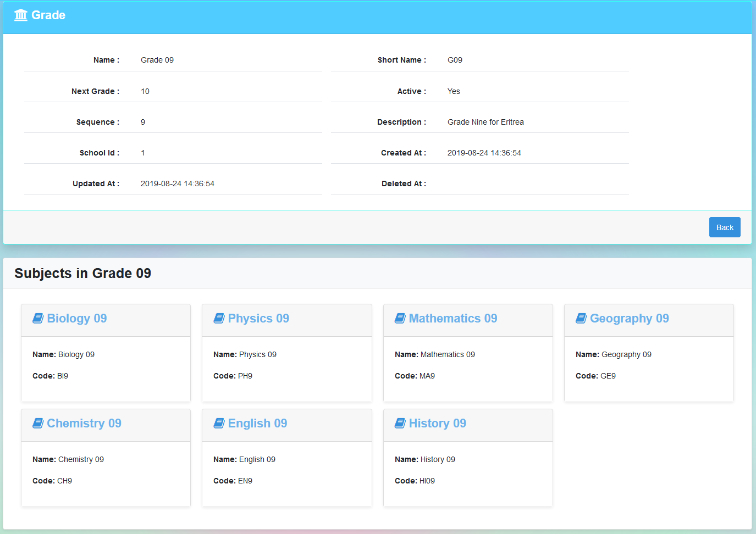Click the book icon beside Mathematics 09
This screenshot has height=534, width=756.
(400, 319)
